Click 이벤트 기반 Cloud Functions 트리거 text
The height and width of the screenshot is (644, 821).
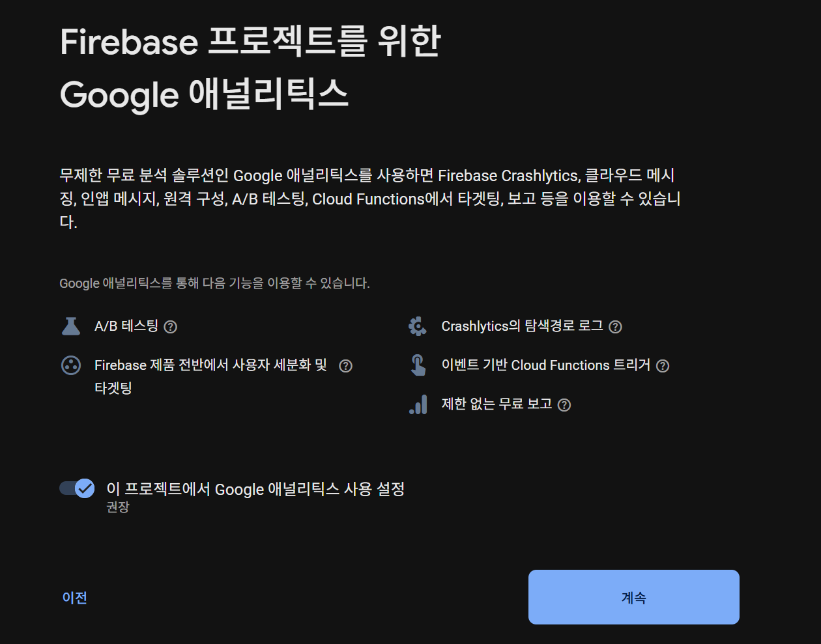click(546, 365)
